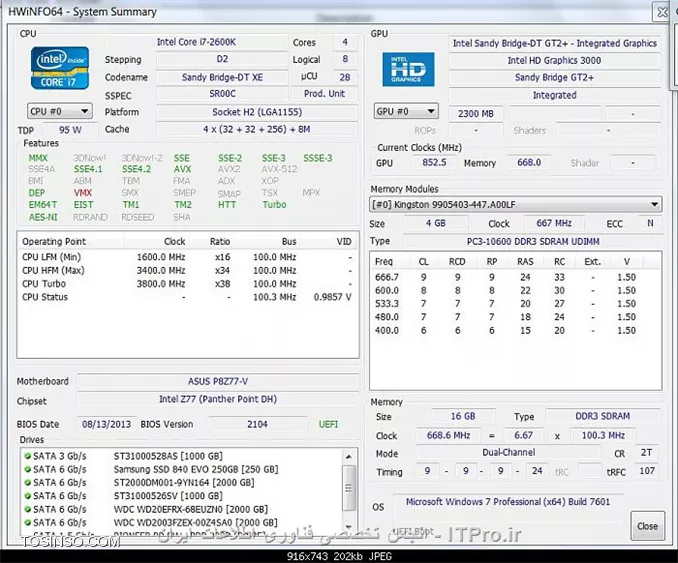Click the module size 4 GB field
This screenshot has height=563, width=678.
(x=435, y=223)
